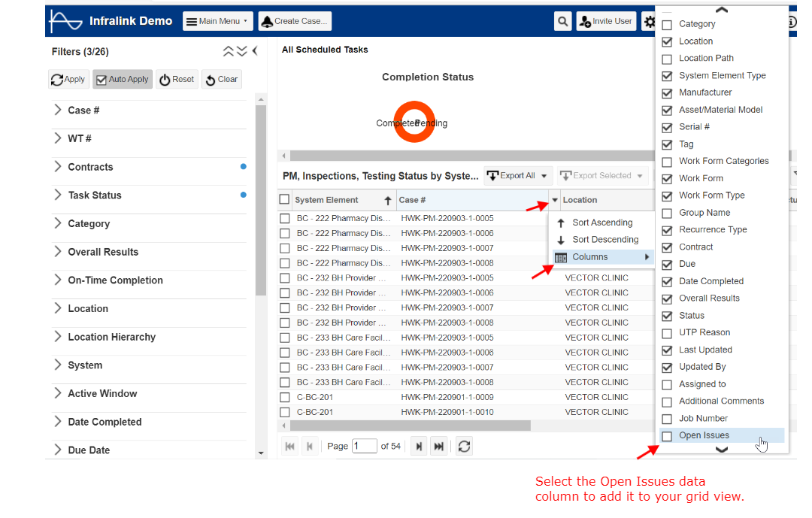Viewport: 812px width, 518px height.
Task: Open the Columns submenu
Action: pyautogui.click(x=601, y=257)
